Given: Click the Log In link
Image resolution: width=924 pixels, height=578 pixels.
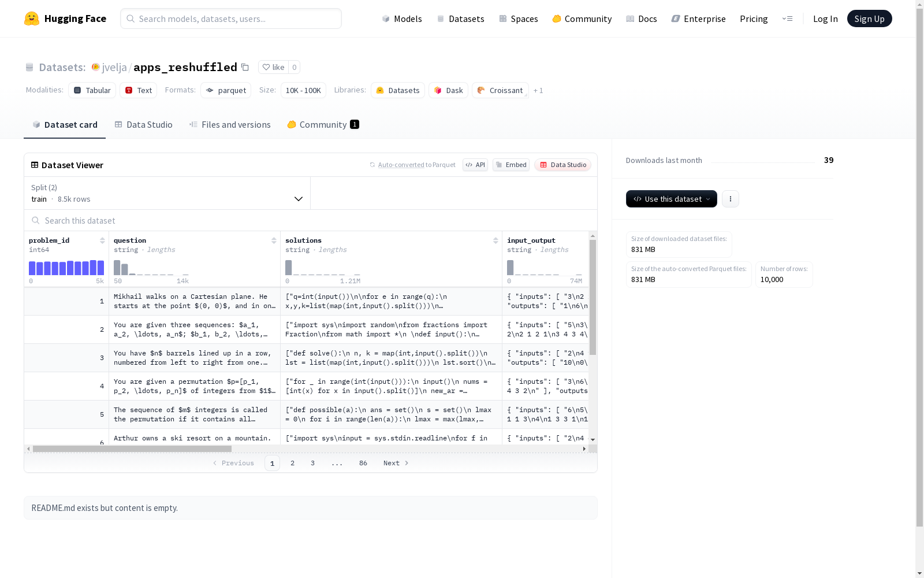Looking at the screenshot, I should [x=825, y=18].
